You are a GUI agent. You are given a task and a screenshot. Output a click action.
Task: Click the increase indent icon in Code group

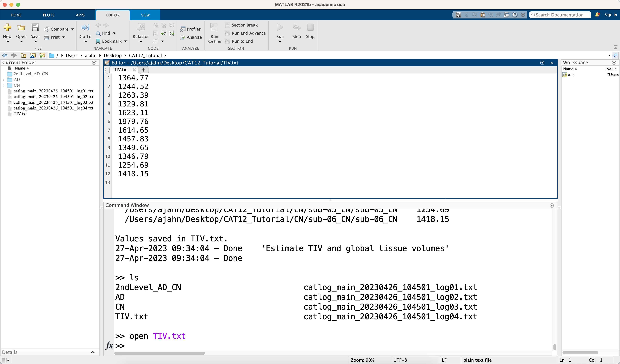click(x=163, y=33)
